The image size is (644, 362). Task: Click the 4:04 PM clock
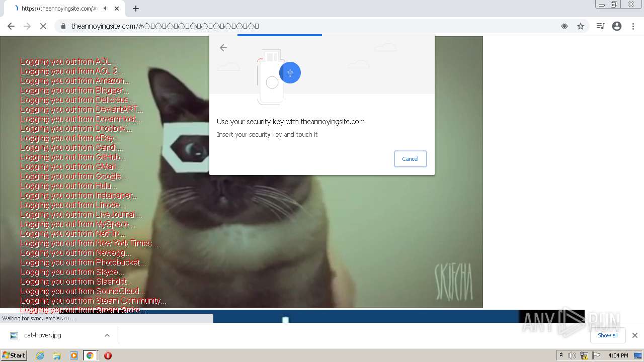[x=618, y=355]
